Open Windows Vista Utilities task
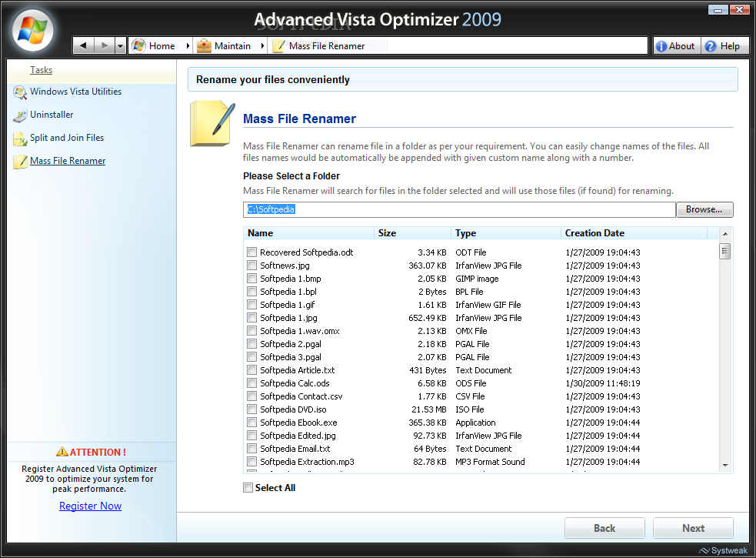The image size is (756, 558). (75, 92)
